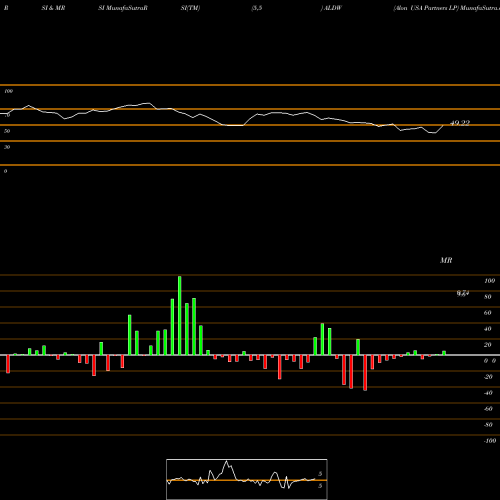Screen dimensions: 500x500
Task: Click the SI(TM) header text
Action: pyautogui.click(x=190, y=8)
